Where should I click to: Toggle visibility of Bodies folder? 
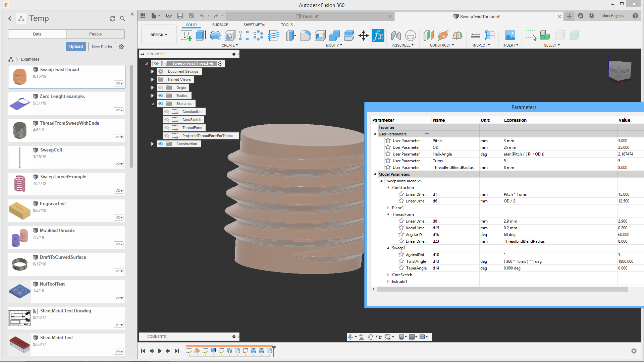tap(161, 96)
